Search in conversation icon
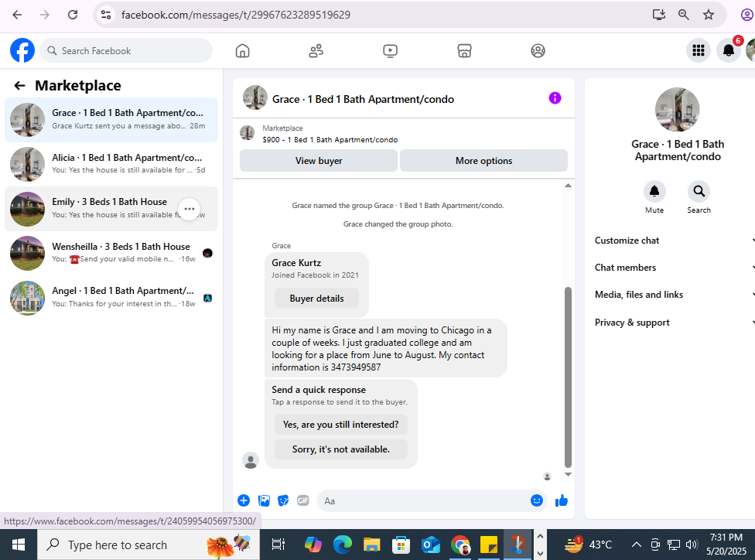The width and height of the screenshot is (755, 560). [699, 192]
